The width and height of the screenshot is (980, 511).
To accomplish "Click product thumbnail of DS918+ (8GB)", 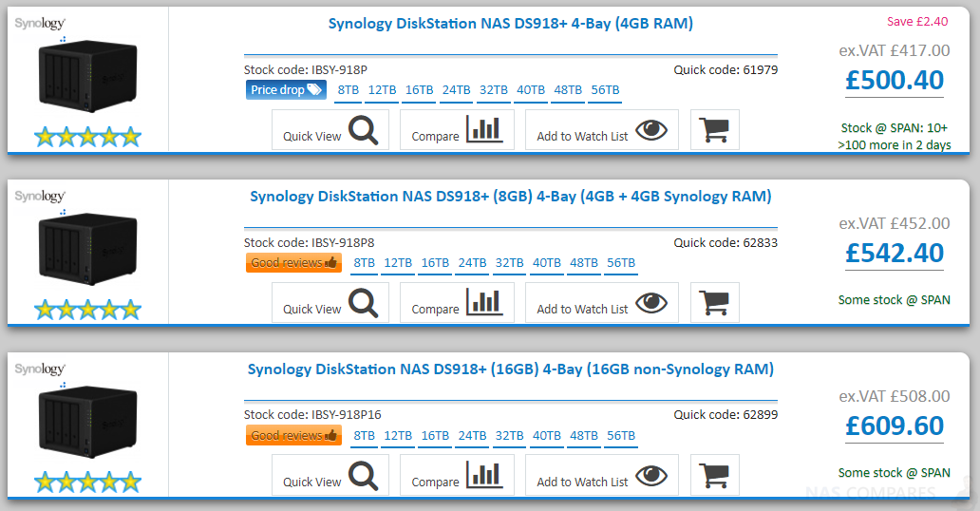I will [x=87, y=248].
